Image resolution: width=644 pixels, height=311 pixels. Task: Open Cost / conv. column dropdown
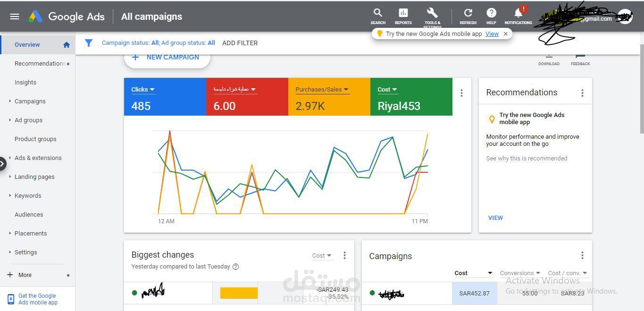click(x=568, y=273)
